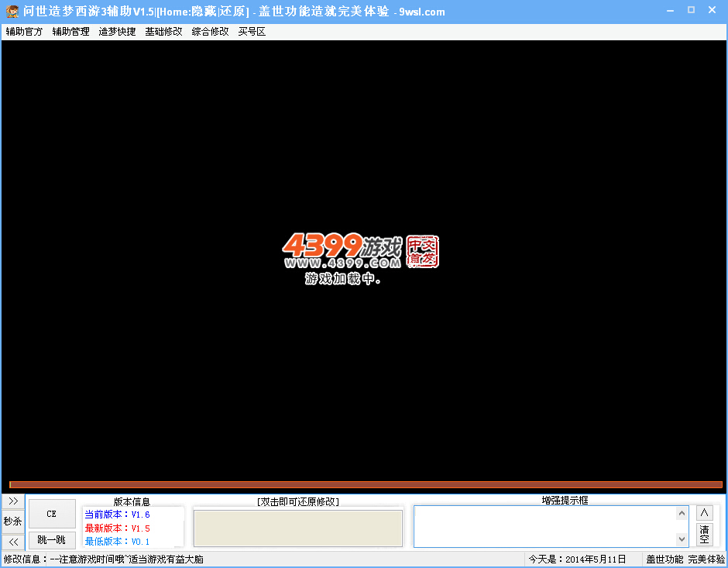Open the 造梦快捷 menu
Screen dimensions: 728x568
(x=117, y=32)
